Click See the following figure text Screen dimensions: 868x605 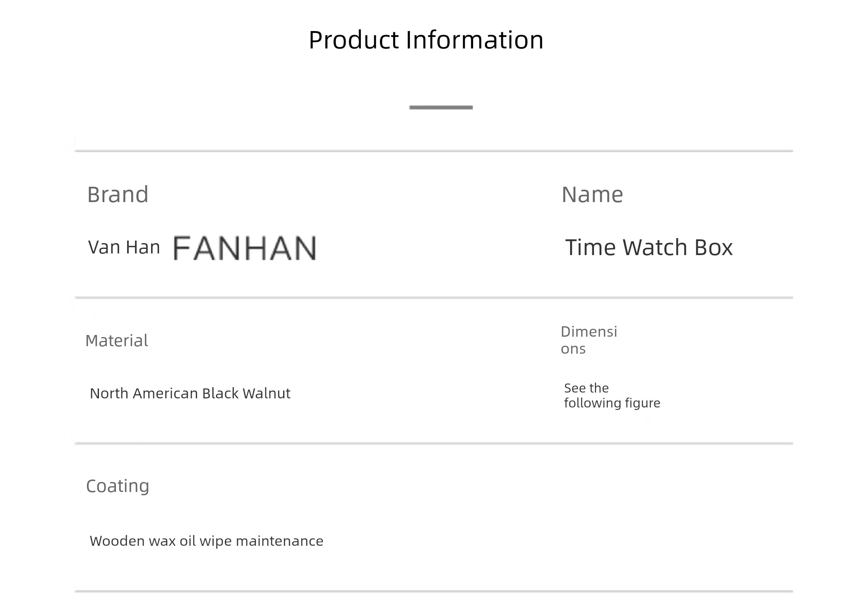(x=612, y=396)
